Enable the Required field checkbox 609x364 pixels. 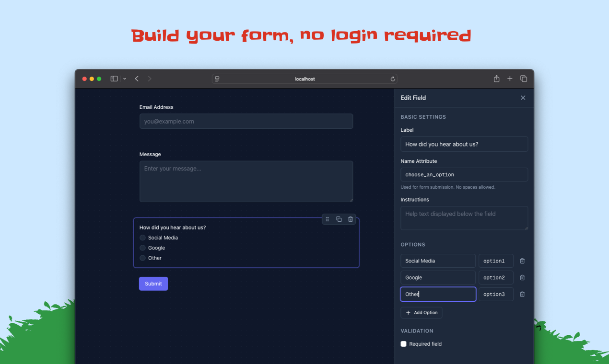pos(403,344)
